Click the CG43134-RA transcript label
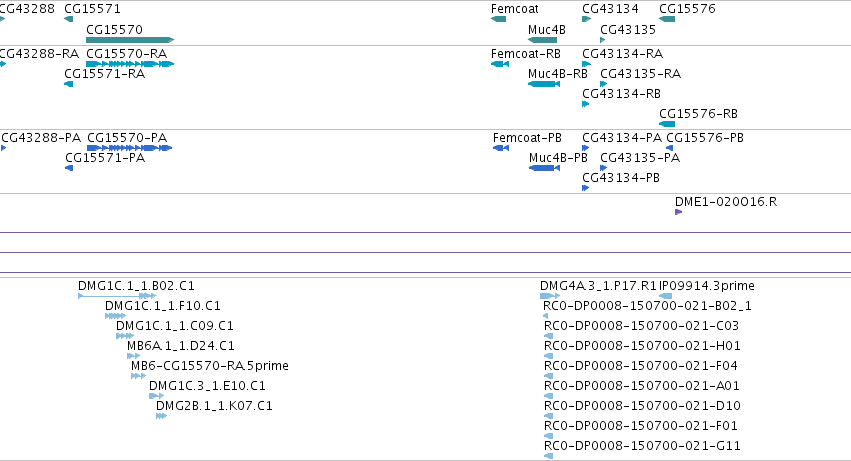The image size is (851, 461). (623, 54)
